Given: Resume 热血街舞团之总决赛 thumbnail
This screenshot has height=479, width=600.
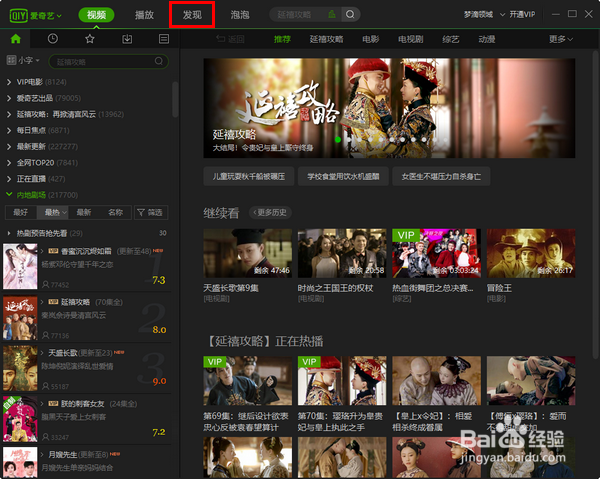Looking at the screenshot, I should pyautogui.click(x=437, y=253).
